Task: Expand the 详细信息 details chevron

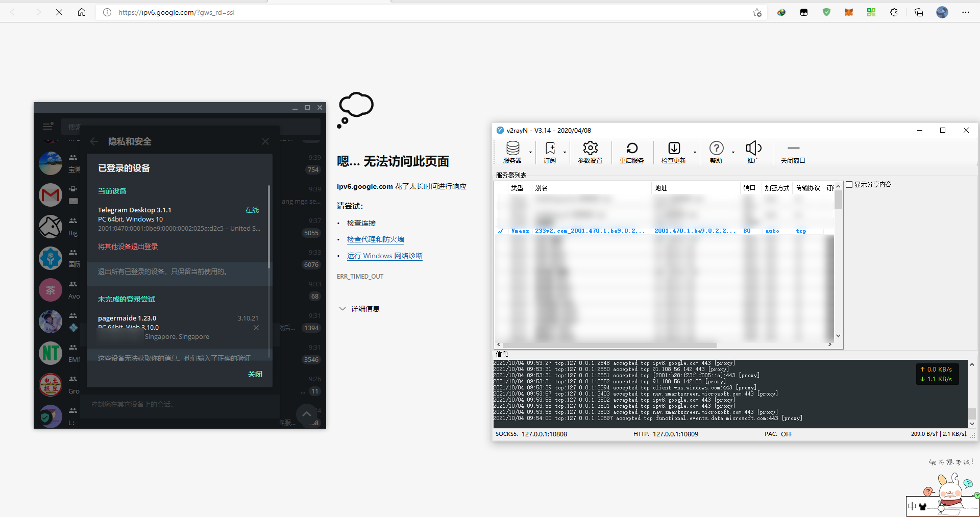Action: click(342, 309)
